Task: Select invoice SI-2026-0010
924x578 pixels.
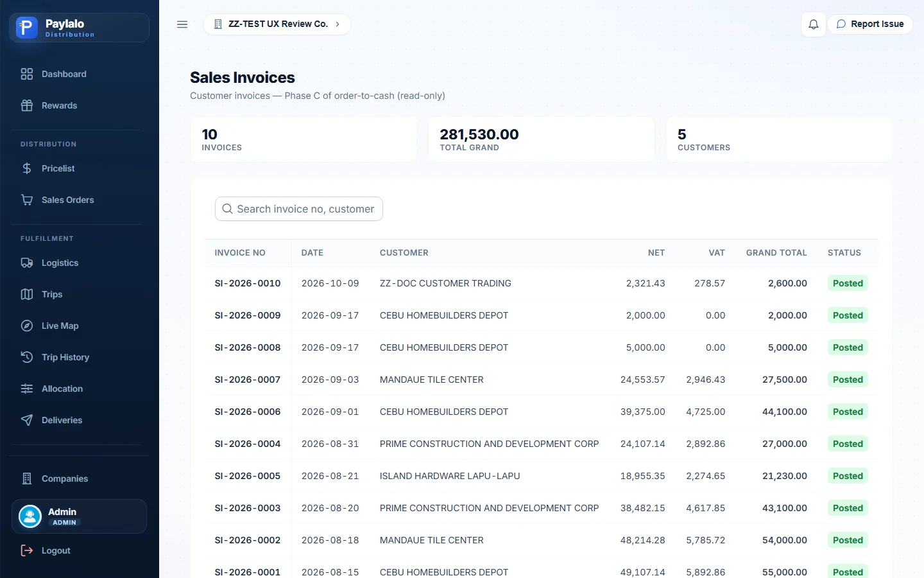Action: 248,283
